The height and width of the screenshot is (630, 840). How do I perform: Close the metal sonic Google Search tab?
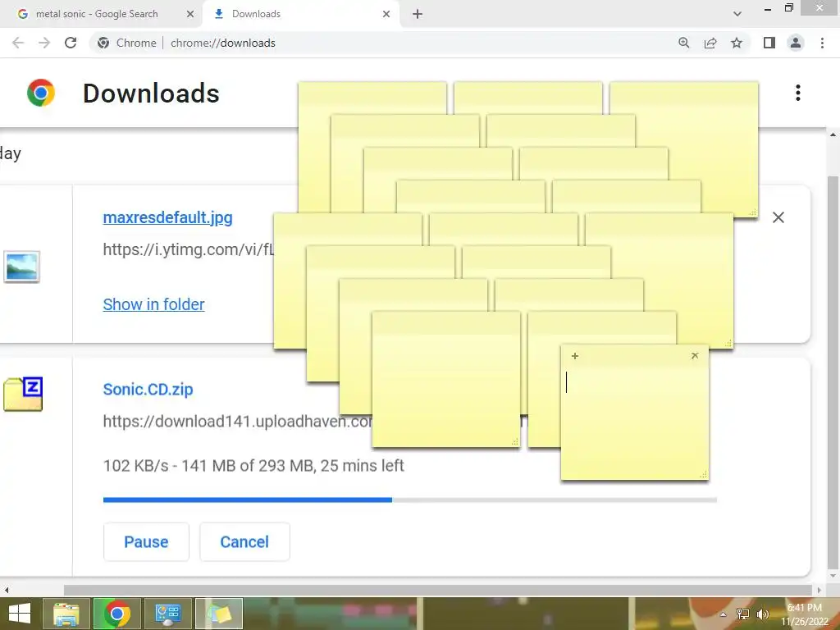(x=190, y=15)
